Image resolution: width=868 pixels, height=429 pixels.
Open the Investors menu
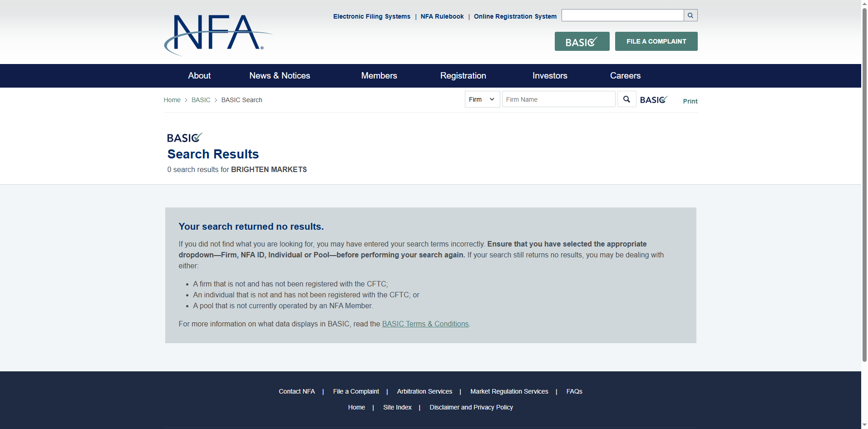pyautogui.click(x=550, y=76)
